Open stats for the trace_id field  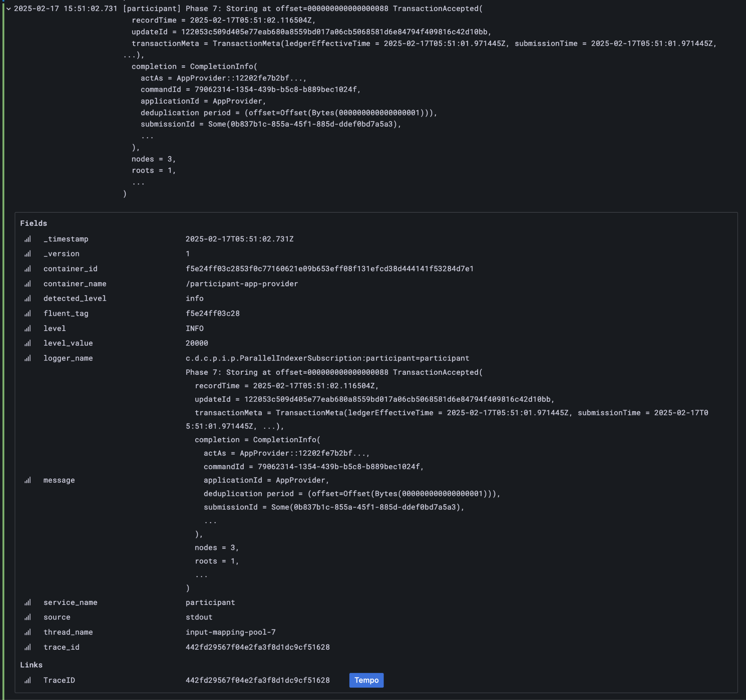(x=28, y=647)
